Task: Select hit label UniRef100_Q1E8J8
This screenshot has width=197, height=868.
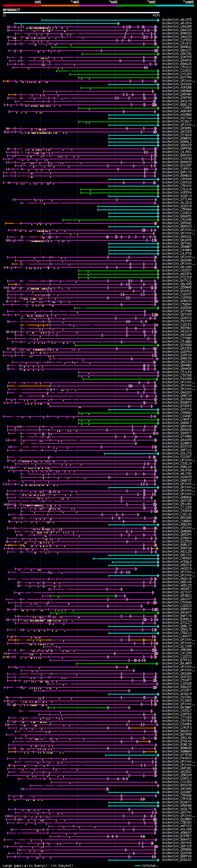Action: 177,206
